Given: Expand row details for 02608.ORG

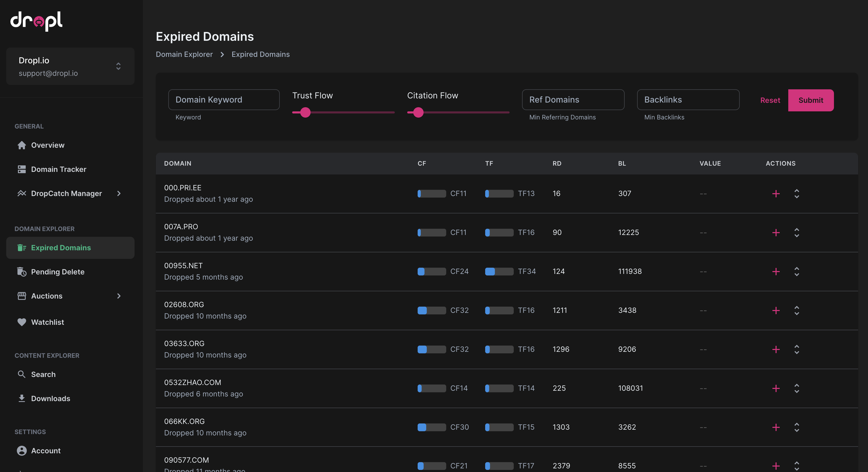Looking at the screenshot, I should 797,311.
